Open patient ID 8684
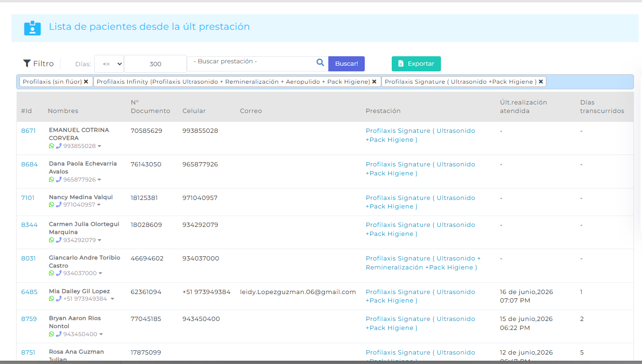The height and width of the screenshot is (364, 642). click(29, 165)
